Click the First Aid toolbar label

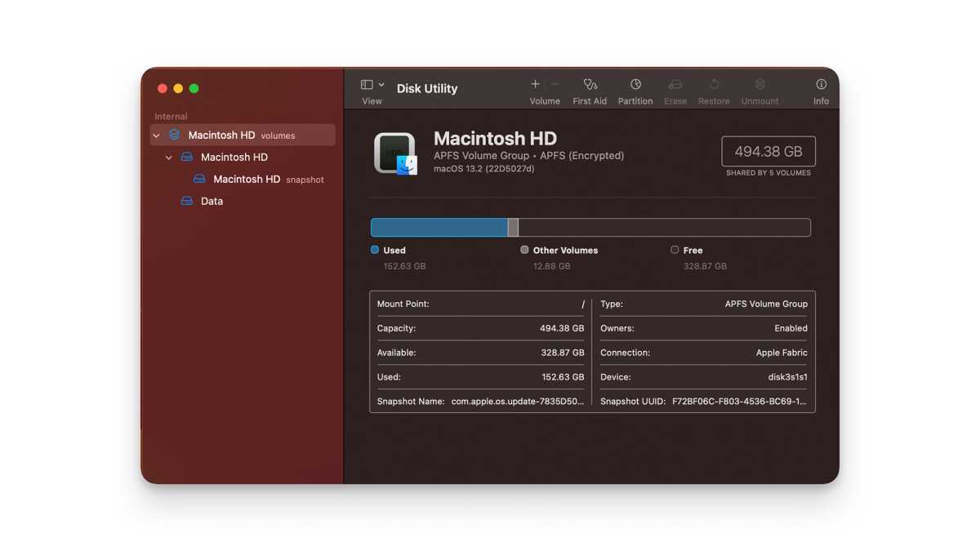pyautogui.click(x=590, y=101)
